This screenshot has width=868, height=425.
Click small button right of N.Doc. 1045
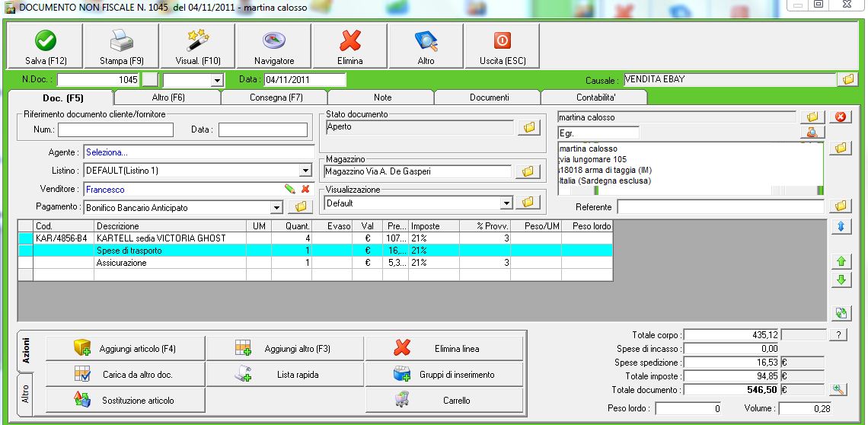point(149,80)
